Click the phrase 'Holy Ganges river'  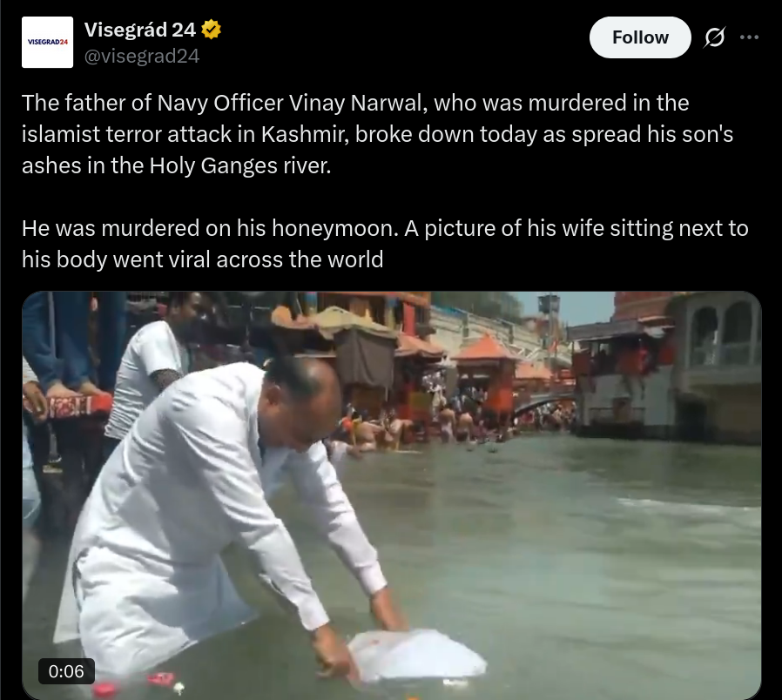pyautogui.click(x=239, y=165)
